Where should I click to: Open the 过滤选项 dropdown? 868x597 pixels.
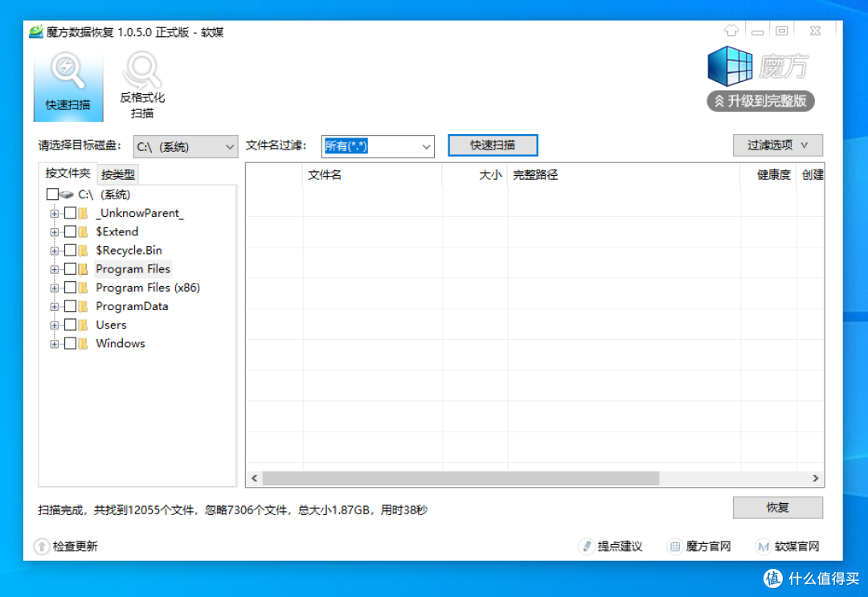click(x=778, y=145)
